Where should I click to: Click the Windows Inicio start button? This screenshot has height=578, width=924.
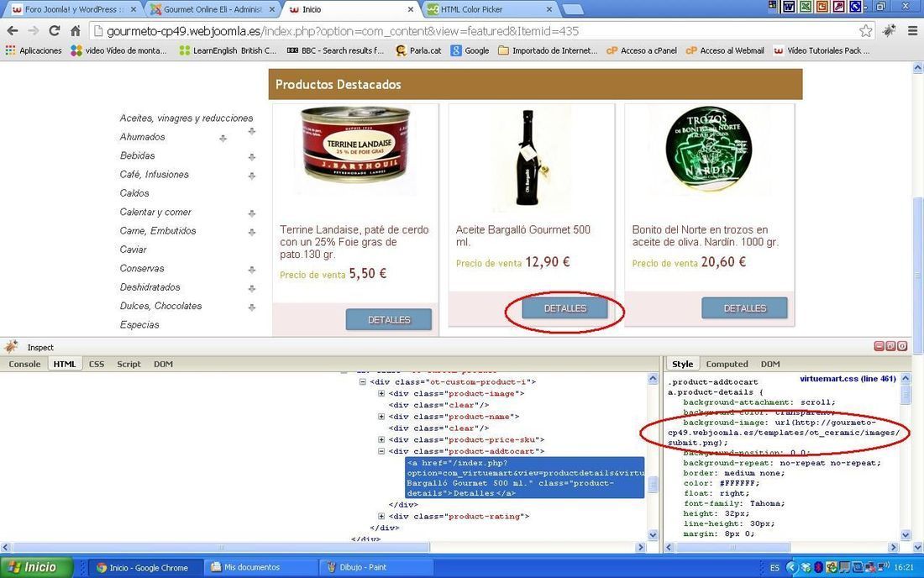36,567
